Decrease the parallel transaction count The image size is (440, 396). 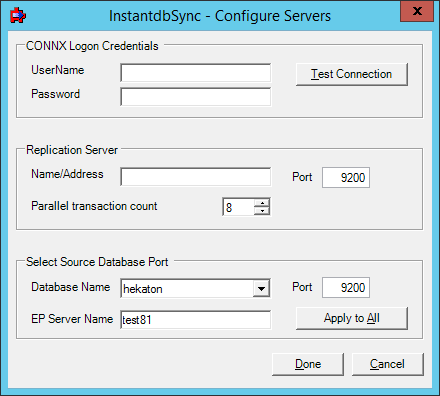coord(262,211)
